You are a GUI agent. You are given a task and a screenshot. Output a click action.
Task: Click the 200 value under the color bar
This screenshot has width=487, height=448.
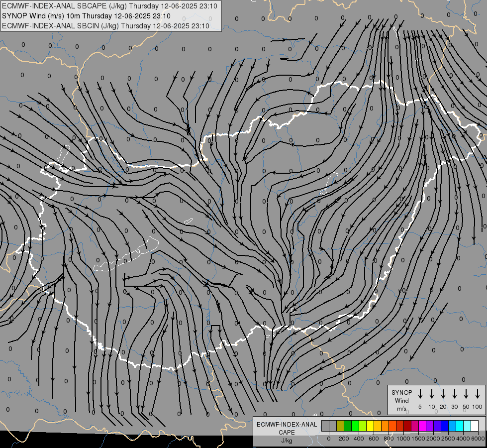344,439
